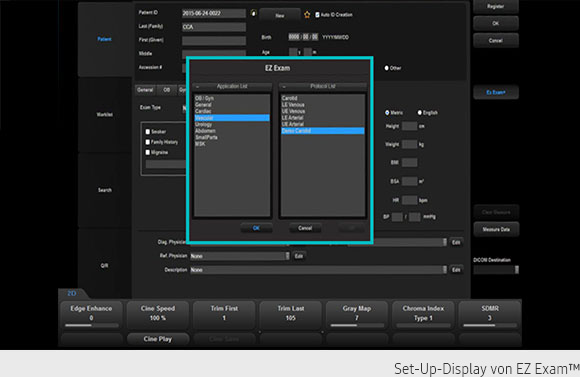Select the Metric radio button

click(x=387, y=112)
